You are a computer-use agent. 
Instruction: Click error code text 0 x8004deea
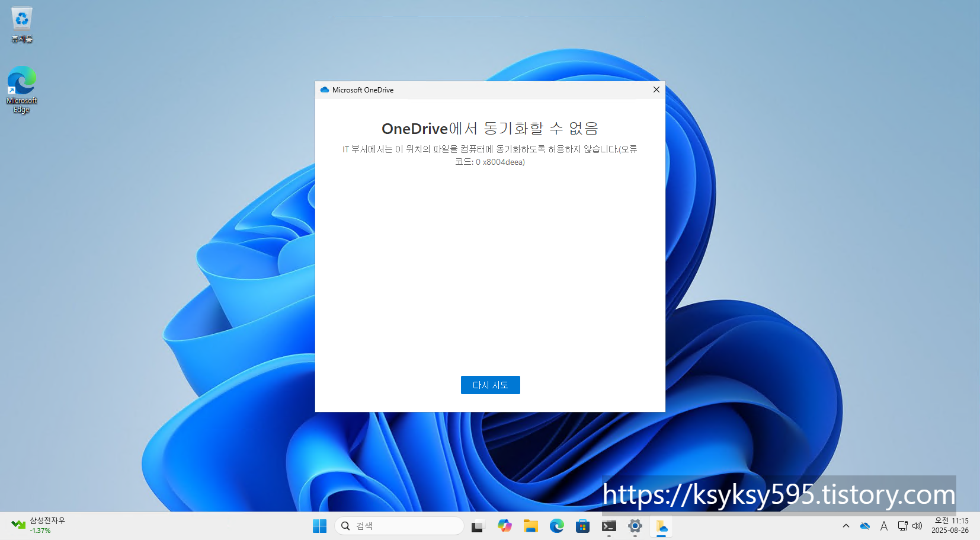click(x=500, y=162)
